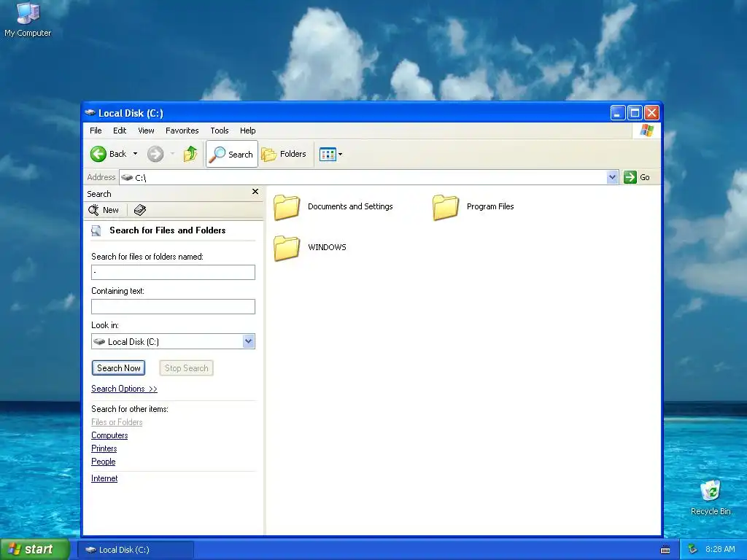This screenshot has height=560, width=747.
Task: Open the Look in dropdown
Action: pos(248,341)
